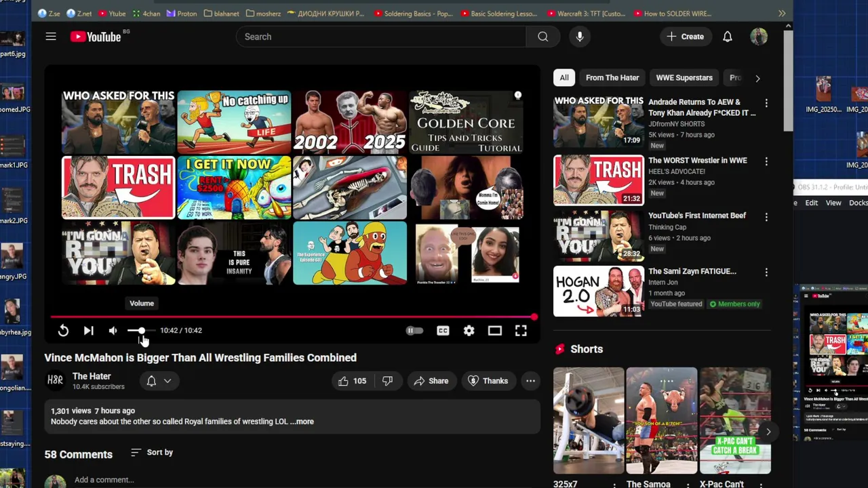Toggle the autoplay switch
Image resolution: width=868 pixels, height=488 pixels.
[x=414, y=330]
